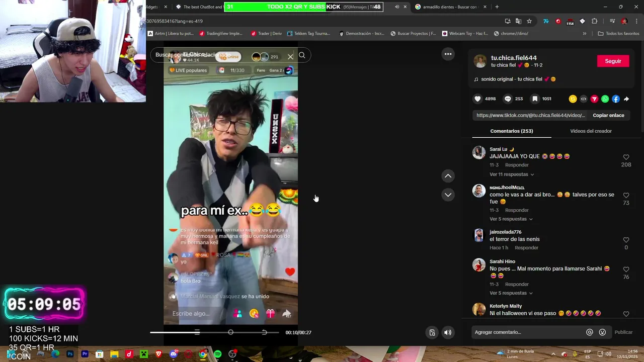Image resolution: width=644 pixels, height=362 pixels.
Task: Follow the creator with Seguir button
Action: click(x=613, y=61)
